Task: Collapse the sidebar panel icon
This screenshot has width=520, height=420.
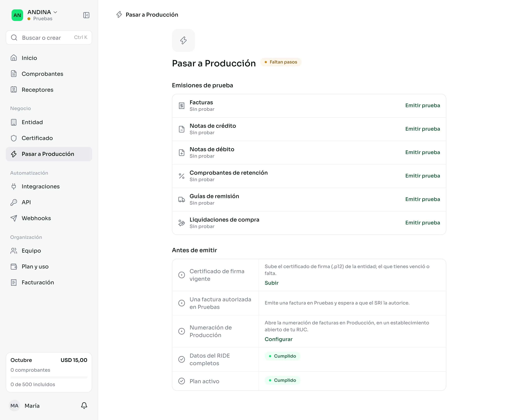Action: pos(86,15)
